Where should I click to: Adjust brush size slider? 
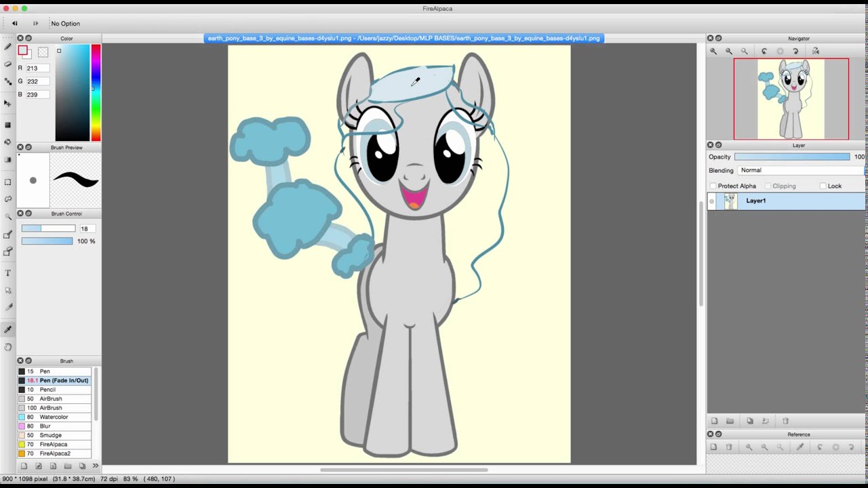(x=48, y=228)
